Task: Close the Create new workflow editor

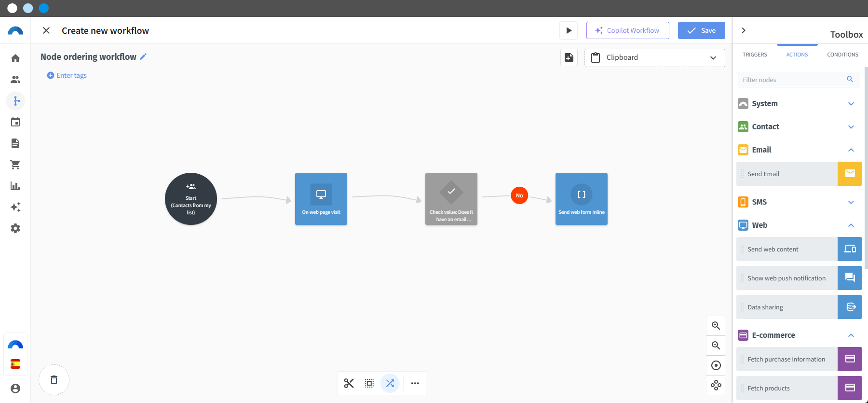Action: 46,30
